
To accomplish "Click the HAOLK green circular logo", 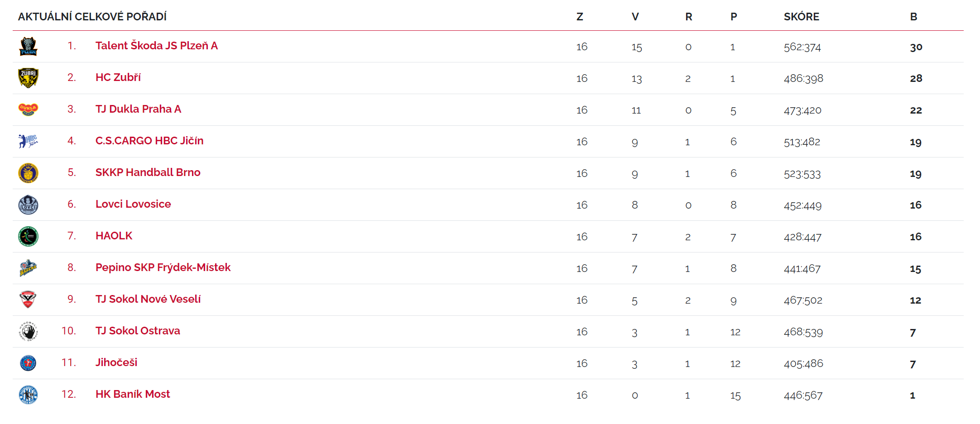I will (28, 236).
